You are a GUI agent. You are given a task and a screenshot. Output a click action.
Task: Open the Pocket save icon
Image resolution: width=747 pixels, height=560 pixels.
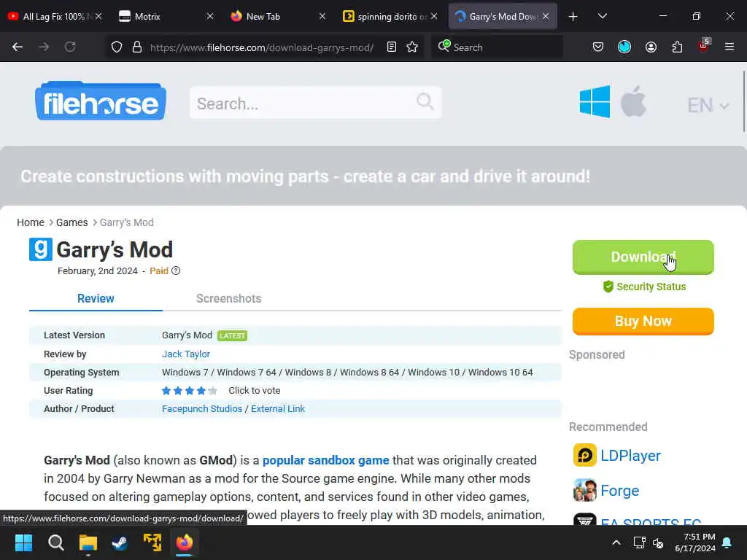pyautogui.click(x=598, y=47)
